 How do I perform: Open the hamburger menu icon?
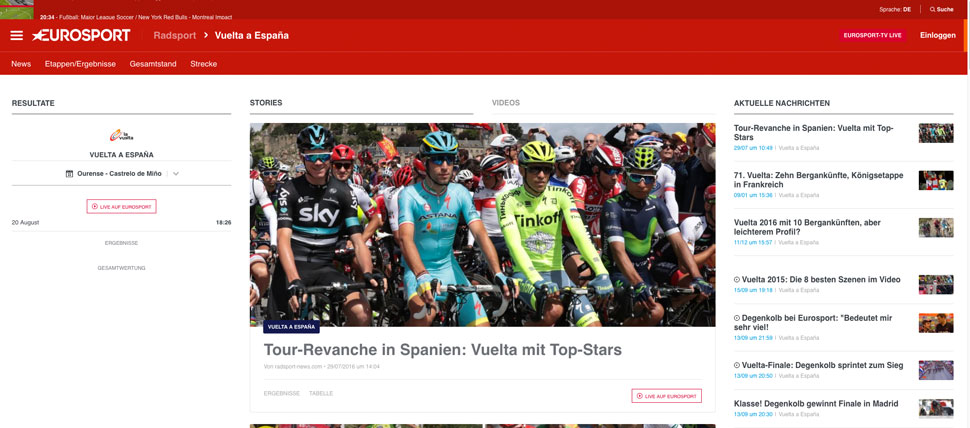(17, 35)
